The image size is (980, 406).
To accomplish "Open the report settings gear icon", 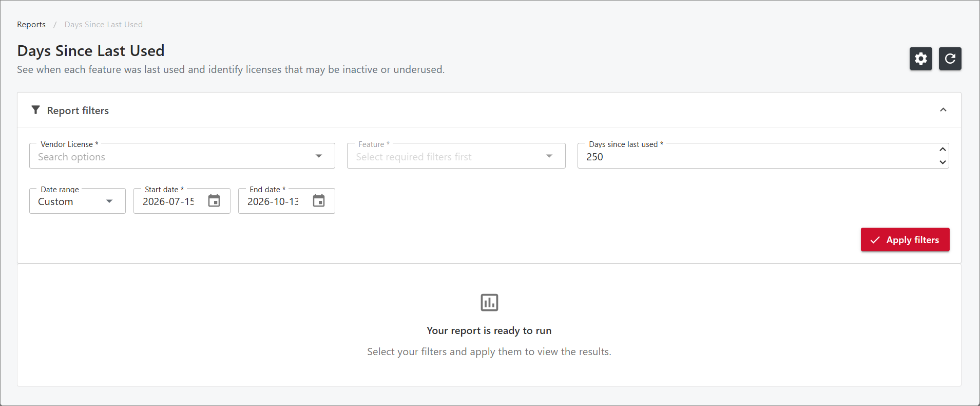I will pyautogui.click(x=920, y=59).
